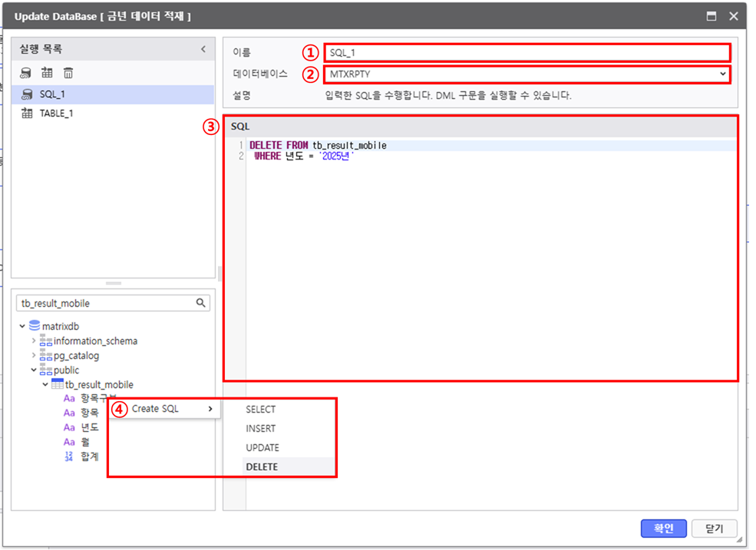Choose DELETE from Create SQL submenu

coord(262,466)
